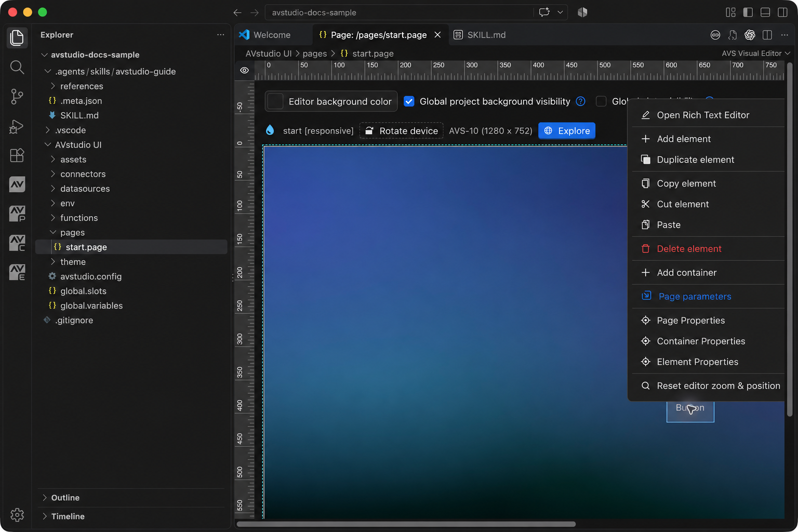Toggle the eye visibility icon by the ruler
Viewport: 798px width, 532px height.
pyautogui.click(x=244, y=70)
